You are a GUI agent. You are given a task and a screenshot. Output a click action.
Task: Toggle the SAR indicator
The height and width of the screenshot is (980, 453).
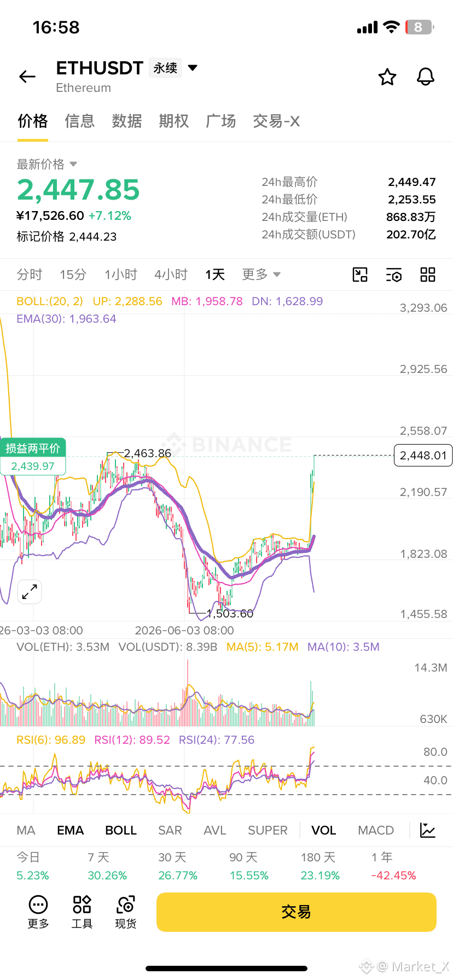pyautogui.click(x=170, y=830)
